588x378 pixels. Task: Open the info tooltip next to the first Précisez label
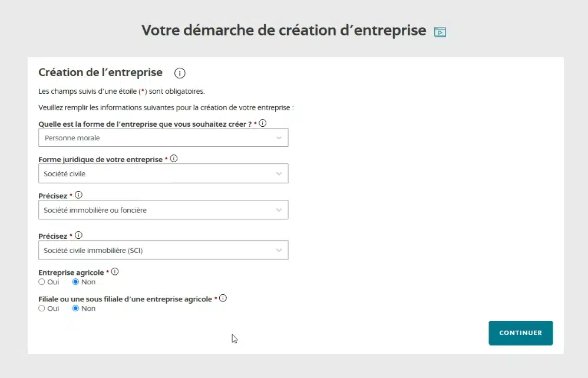[x=77, y=195]
